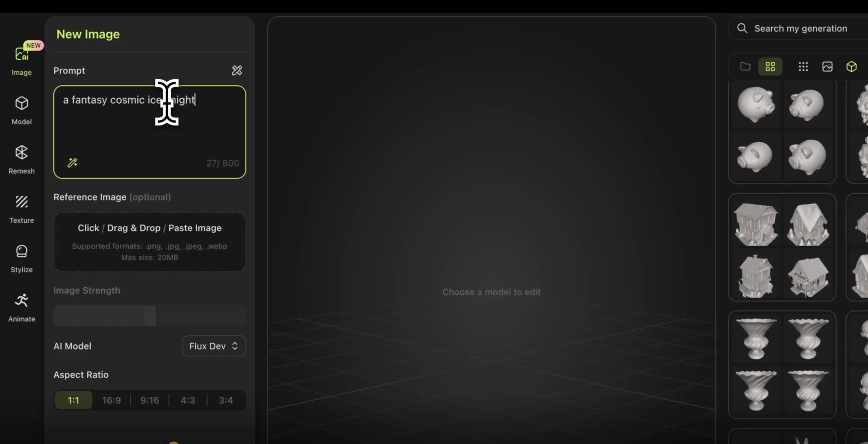Open the Flux Dev AI Model dropdown

[x=214, y=346]
